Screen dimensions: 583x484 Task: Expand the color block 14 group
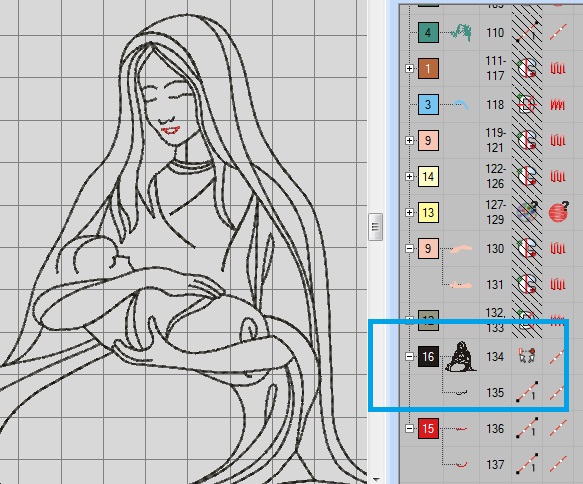[409, 176]
